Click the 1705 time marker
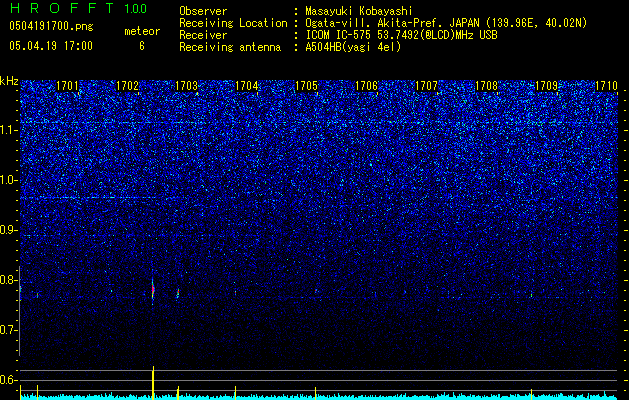Image resolution: width=629 pixels, height=400 pixels. 306,86
